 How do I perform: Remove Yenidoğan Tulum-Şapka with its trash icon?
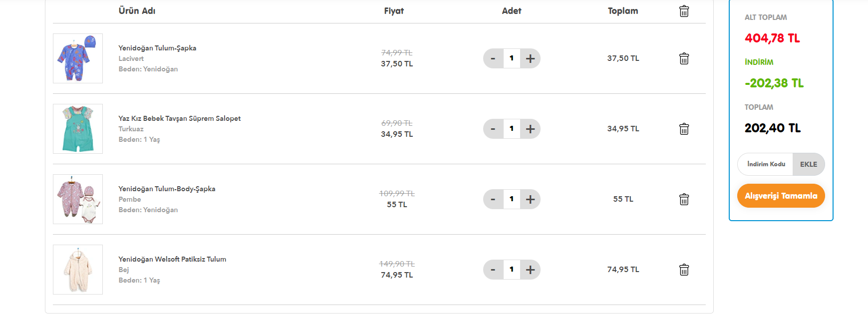tap(684, 58)
